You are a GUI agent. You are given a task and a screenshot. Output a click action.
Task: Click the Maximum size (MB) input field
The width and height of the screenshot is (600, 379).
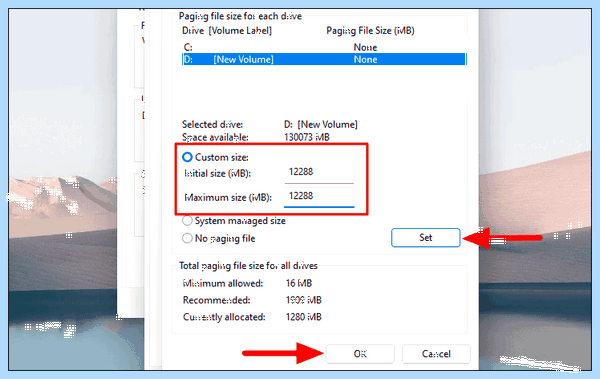(319, 197)
